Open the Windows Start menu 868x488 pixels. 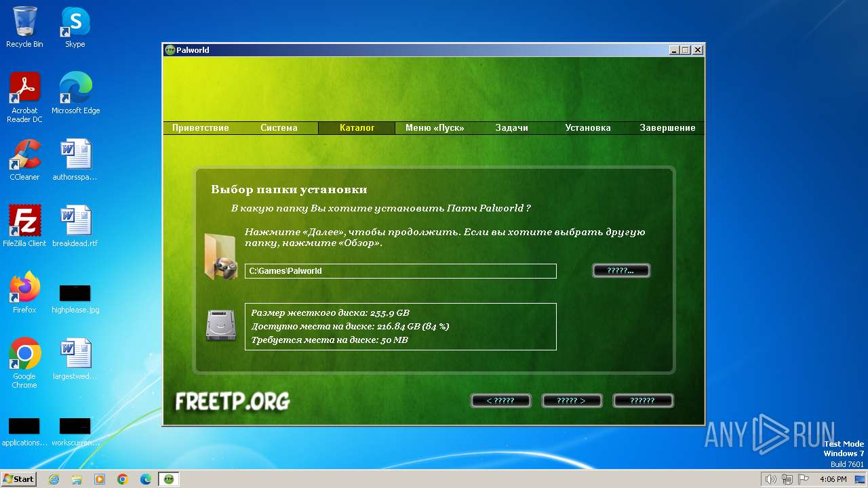19,479
